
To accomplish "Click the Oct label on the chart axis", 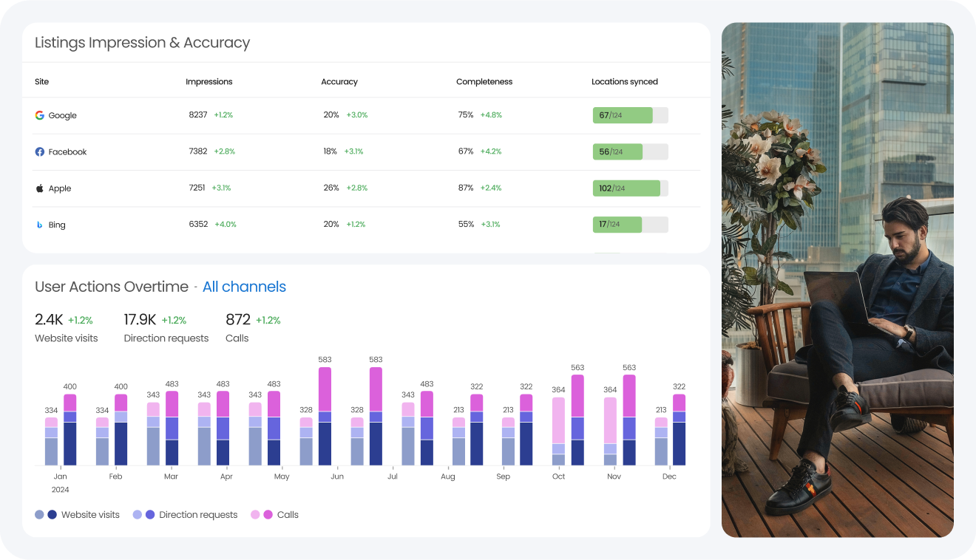I will pos(558,477).
